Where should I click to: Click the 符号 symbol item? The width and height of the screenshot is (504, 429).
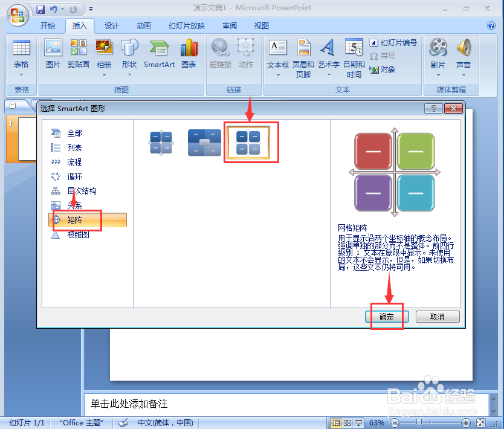pyautogui.click(x=383, y=56)
